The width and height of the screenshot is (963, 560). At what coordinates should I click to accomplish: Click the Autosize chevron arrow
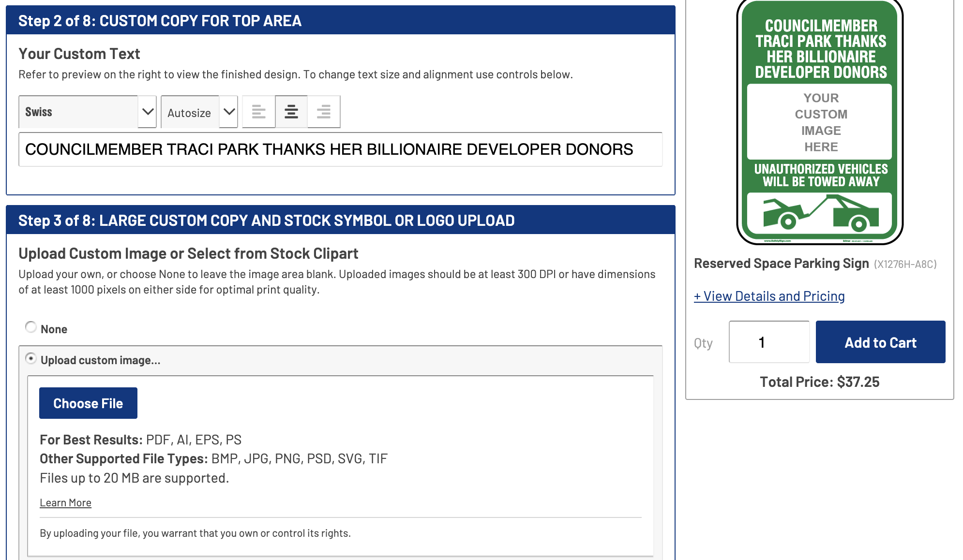pos(229,112)
